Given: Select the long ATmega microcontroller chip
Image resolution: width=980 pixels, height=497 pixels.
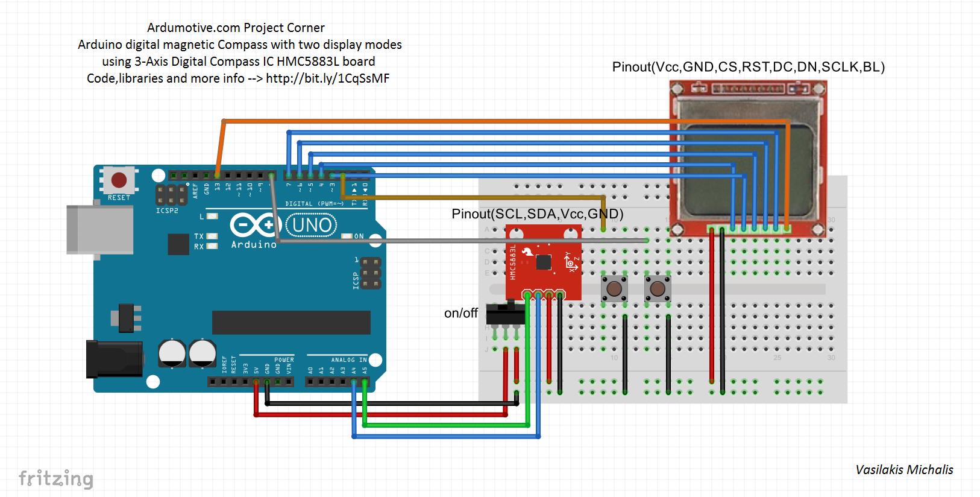Looking at the screenshot, I should click(291, 323).
